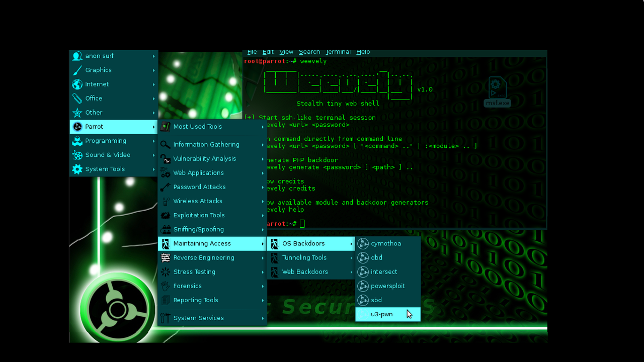Click the anon surf menu icon

[x=77, y=56]
